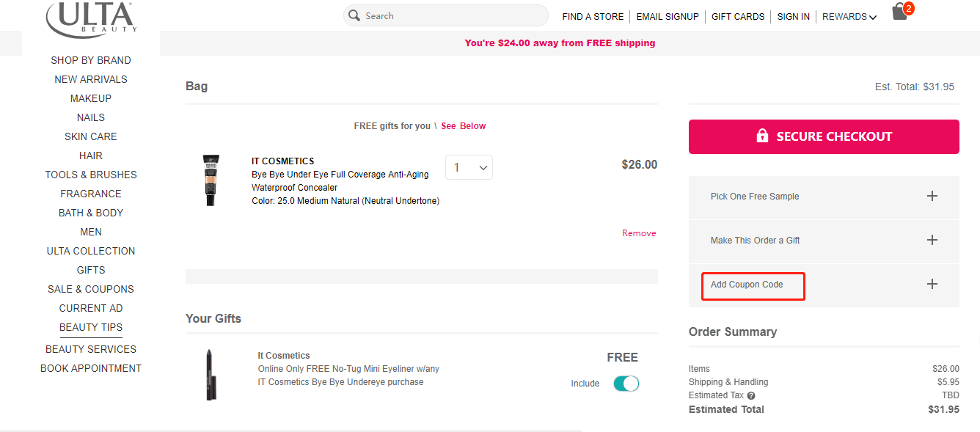
Task: Click the plus icon for Make This Order a Gift
Action: click(932, 240)
